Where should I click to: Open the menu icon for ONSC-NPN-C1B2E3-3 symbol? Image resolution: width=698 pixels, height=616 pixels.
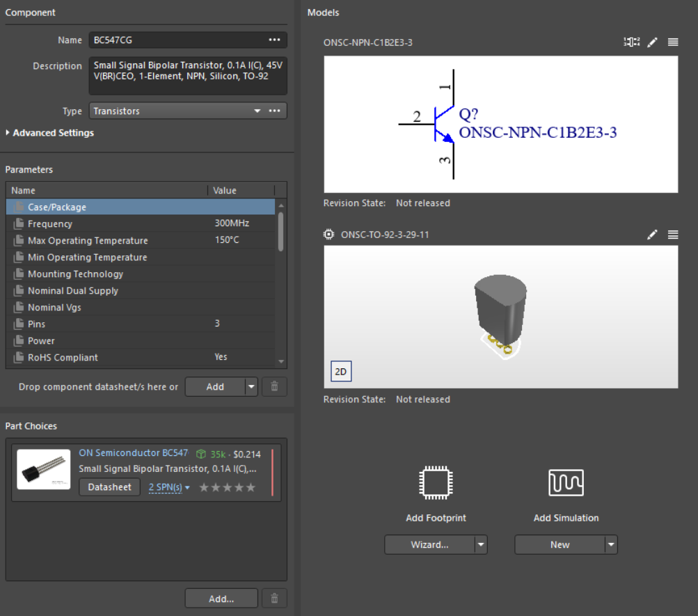coord(673,42)
